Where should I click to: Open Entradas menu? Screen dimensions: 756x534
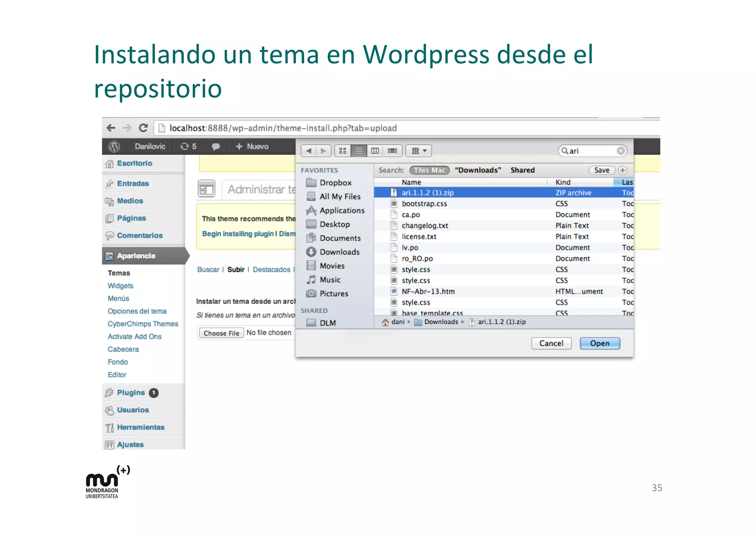pos(144,183)
